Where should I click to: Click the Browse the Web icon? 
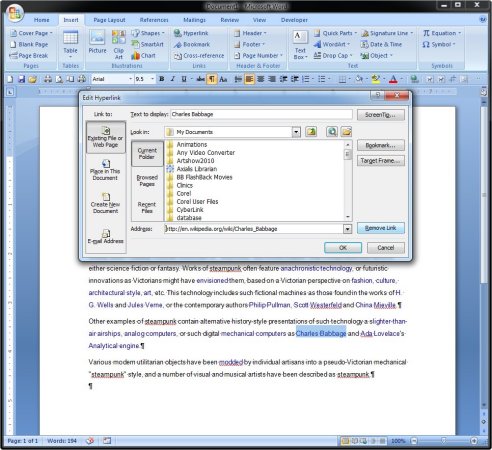[332, 132]
